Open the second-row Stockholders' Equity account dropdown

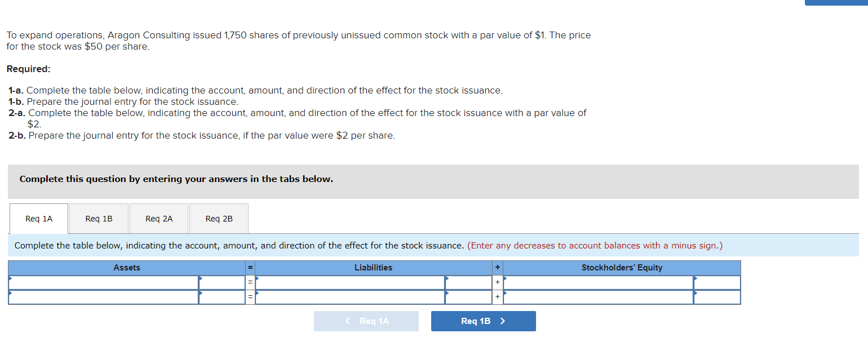tap(597, 297)
